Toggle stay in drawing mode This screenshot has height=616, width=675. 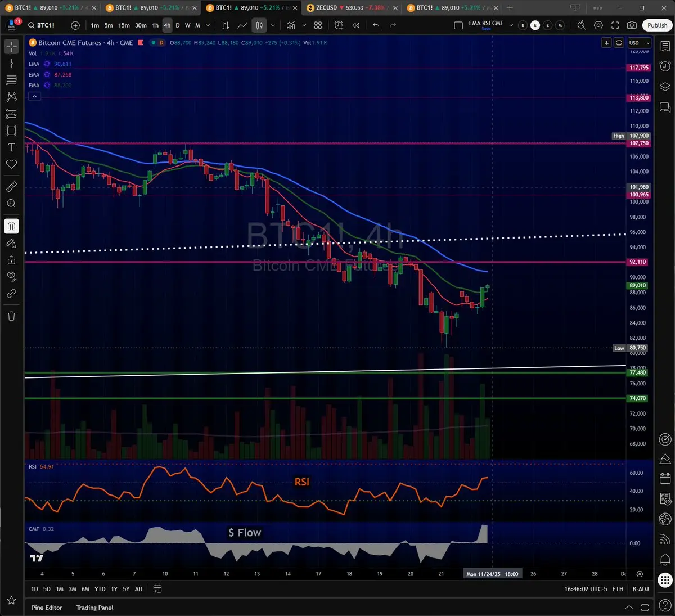[x=11, y=243]
